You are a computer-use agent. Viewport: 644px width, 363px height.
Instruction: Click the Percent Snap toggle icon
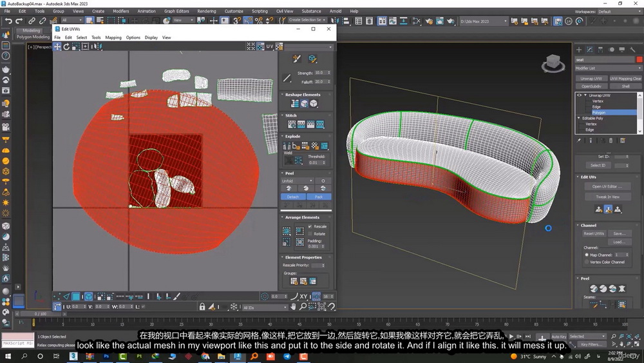[x=258, y=20]
